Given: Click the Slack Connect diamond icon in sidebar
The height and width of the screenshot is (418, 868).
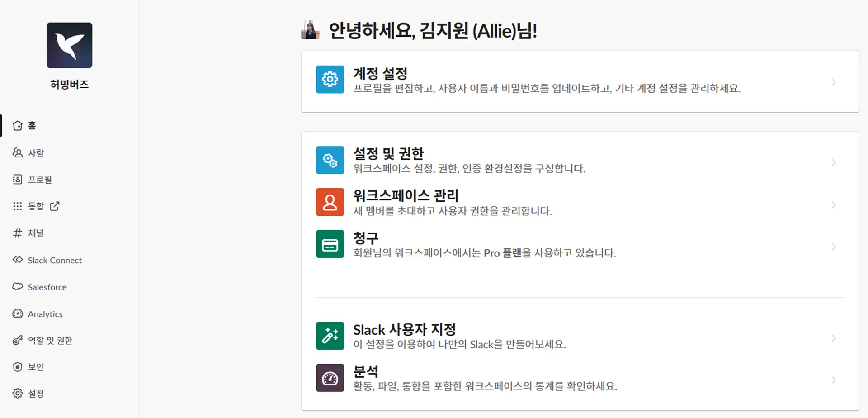Looking at the screenshot, I should tap(18, 260).
